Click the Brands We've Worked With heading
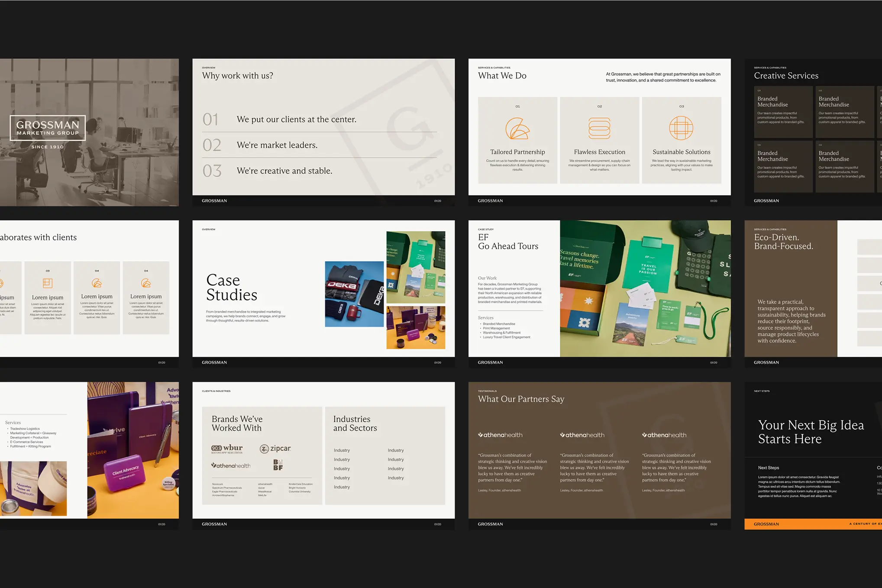 (237, 423)
